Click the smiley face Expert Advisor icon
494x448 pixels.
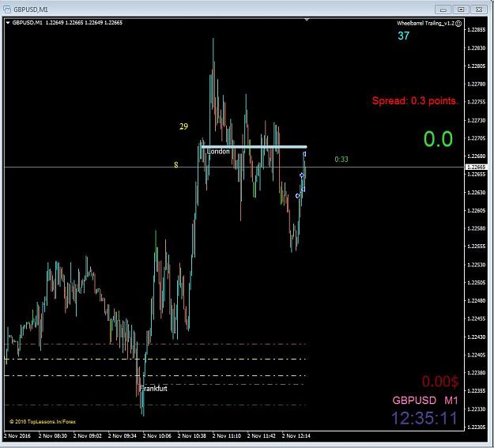pyautogui.click(x=458, y=24)
